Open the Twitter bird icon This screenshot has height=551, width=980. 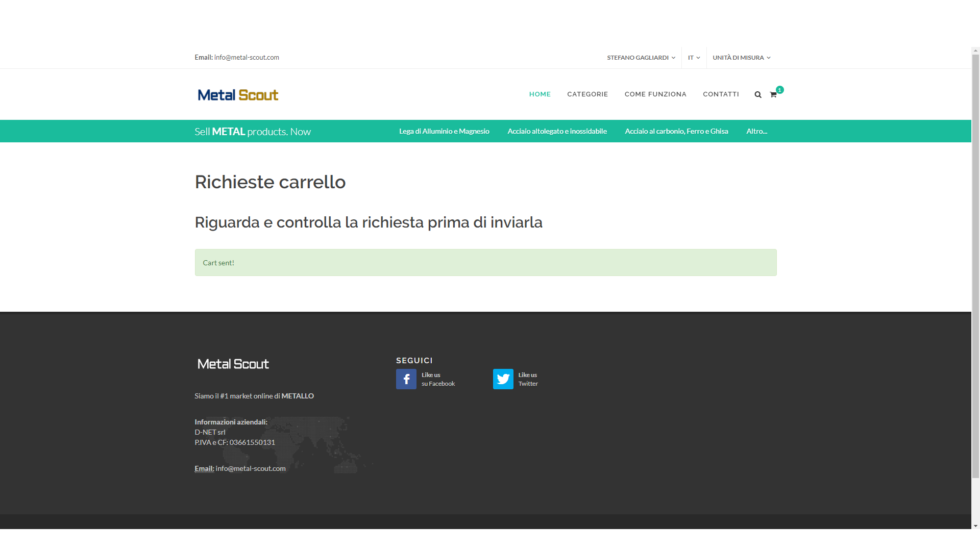click(x=503, y=379)
